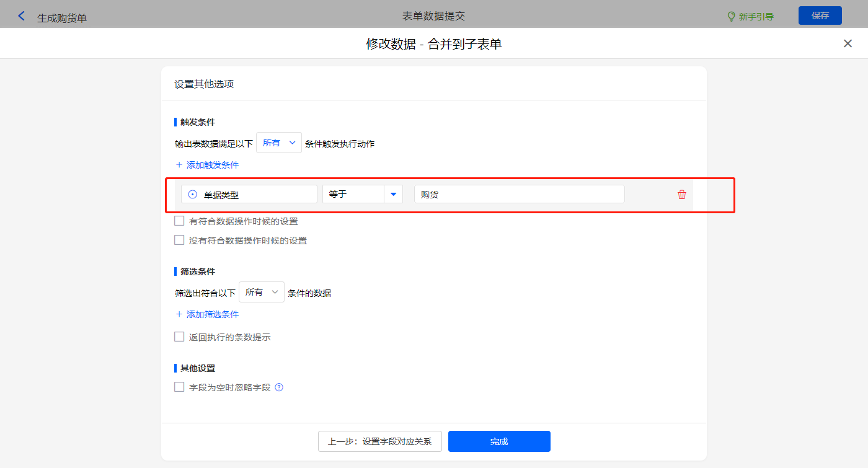
Task: Click the circle icon in 单据类型 field
Action: point(193,195)
